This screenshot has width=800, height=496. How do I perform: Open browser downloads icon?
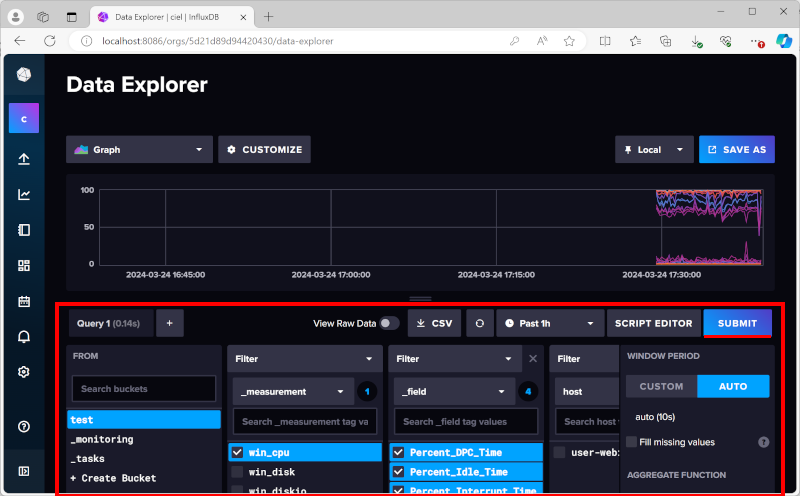pyautogui.click(x=696, y=41)
